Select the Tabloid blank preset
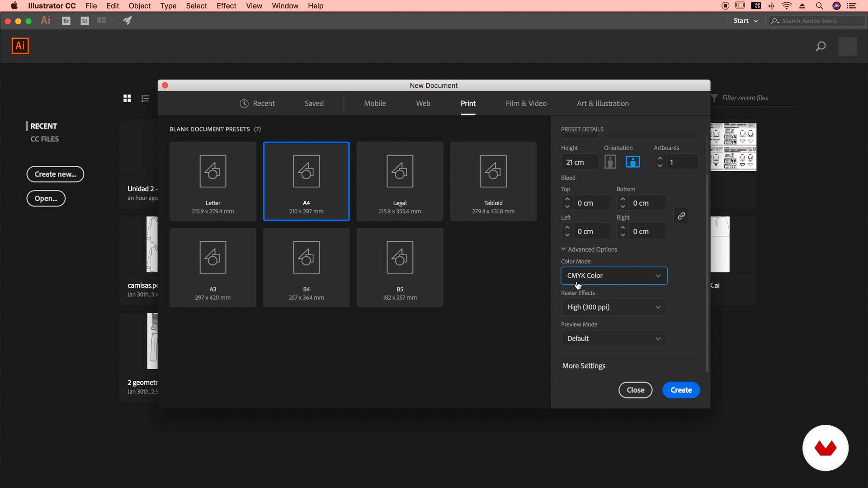The height and width of the screenshot is (488, 868). (x=493, y=181)
